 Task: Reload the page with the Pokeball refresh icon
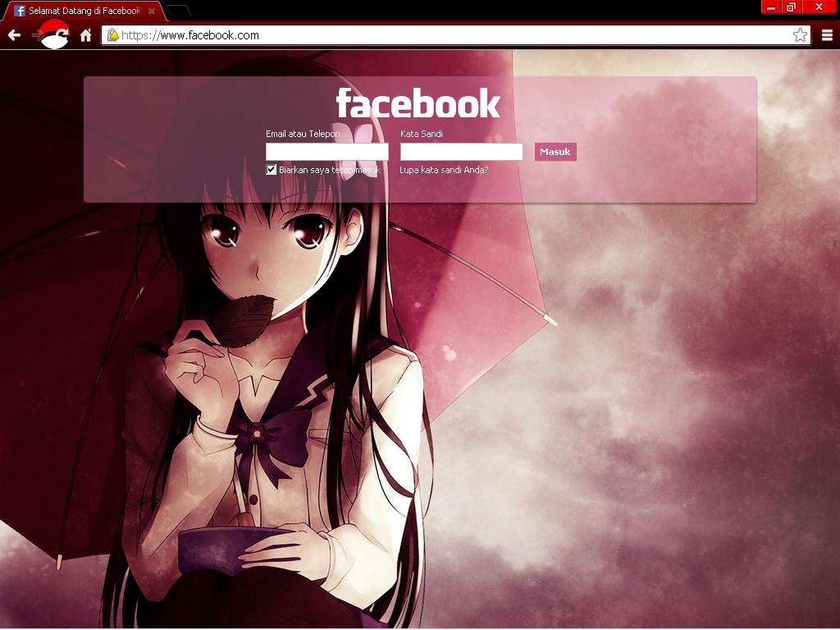54,34
